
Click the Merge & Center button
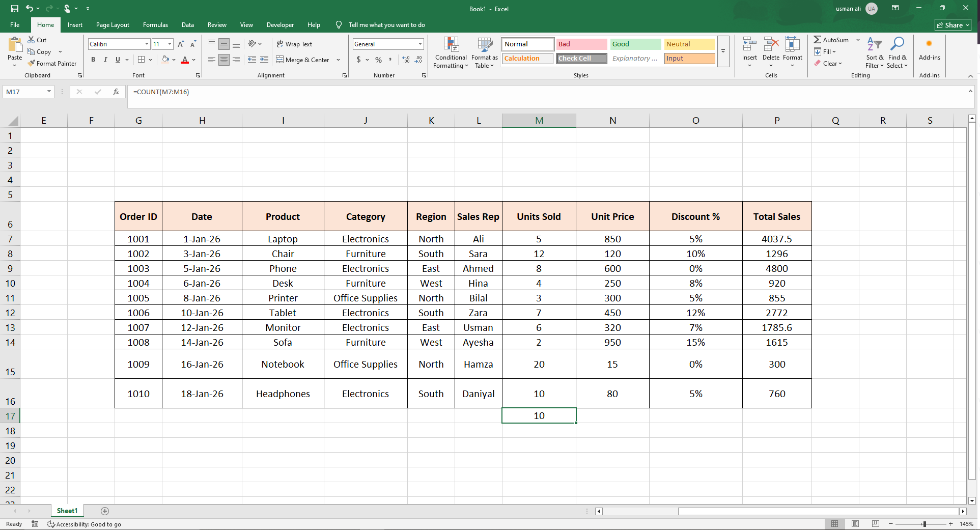303,60
